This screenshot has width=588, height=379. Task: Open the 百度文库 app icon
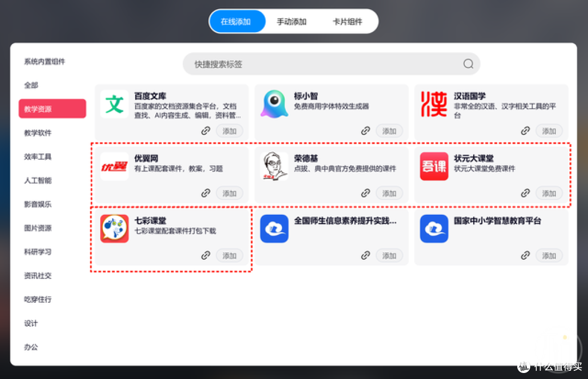[114, 104]
